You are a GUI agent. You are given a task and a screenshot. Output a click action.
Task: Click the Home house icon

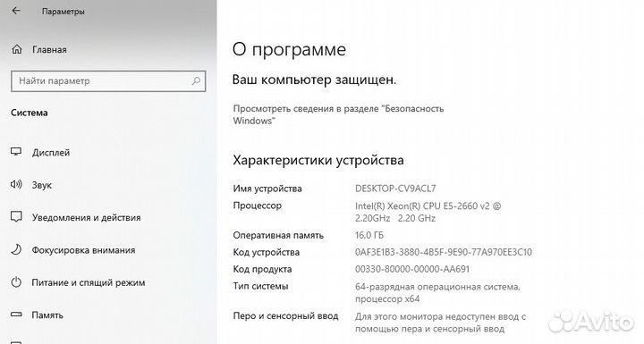coord(17,49)
